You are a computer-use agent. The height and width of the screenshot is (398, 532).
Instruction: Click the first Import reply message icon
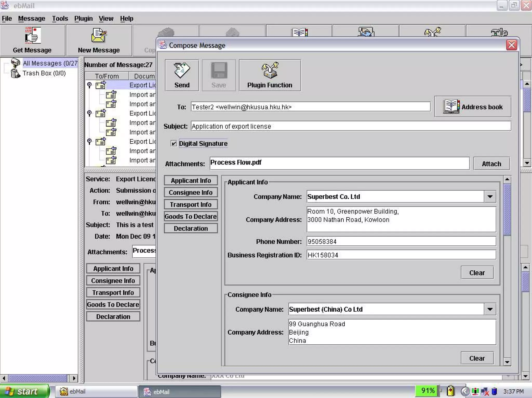pos(111,94)
